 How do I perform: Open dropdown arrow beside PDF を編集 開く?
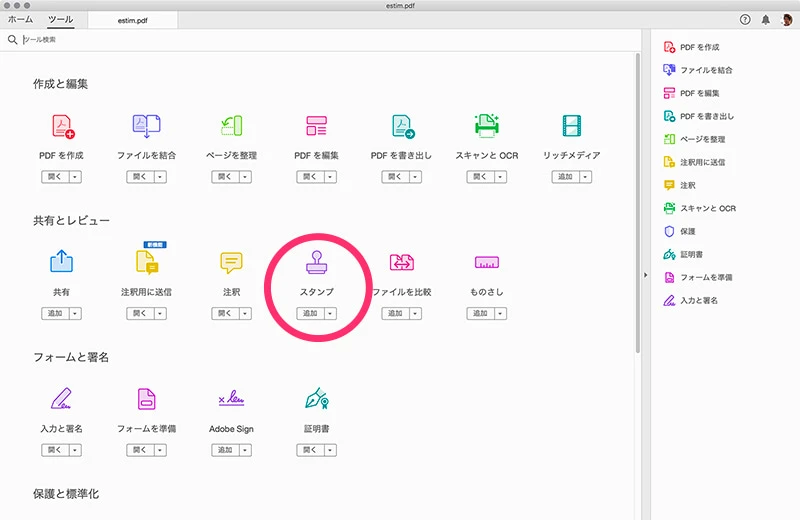tap(331, 177)
